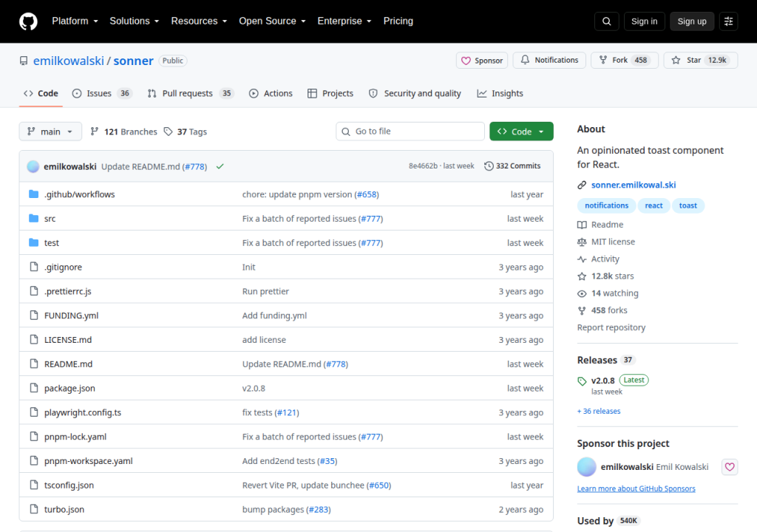Image resolution: width=757 pixels, height=532 pixels.
Task: Click the Go to file search field
Action: tap(410, 132)
